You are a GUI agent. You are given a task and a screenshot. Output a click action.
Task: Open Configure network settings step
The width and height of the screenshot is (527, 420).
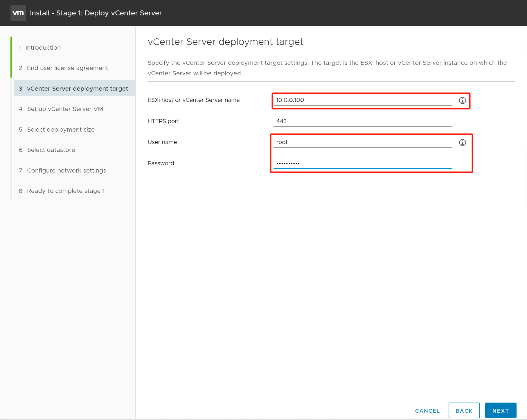tap(66, 170)
